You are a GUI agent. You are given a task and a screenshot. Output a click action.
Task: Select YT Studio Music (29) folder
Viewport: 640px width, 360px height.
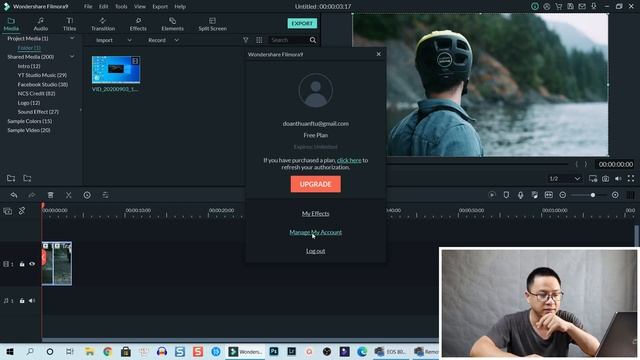[42, 75]
